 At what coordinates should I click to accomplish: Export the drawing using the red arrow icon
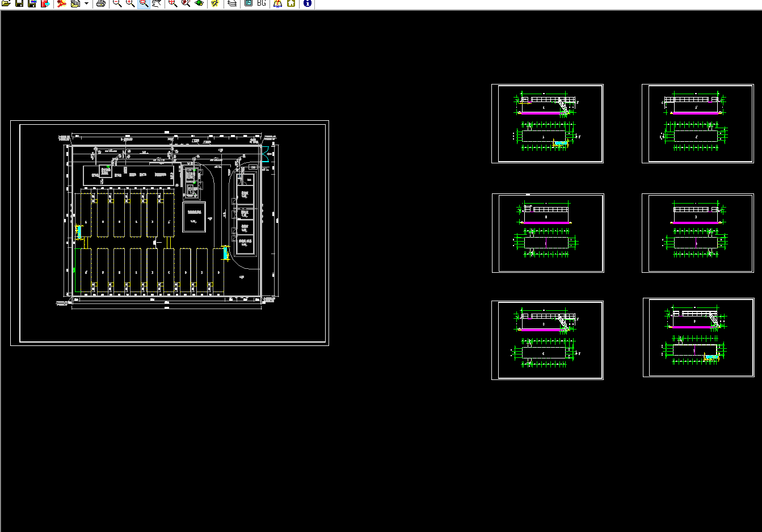[x=45, y=3]
